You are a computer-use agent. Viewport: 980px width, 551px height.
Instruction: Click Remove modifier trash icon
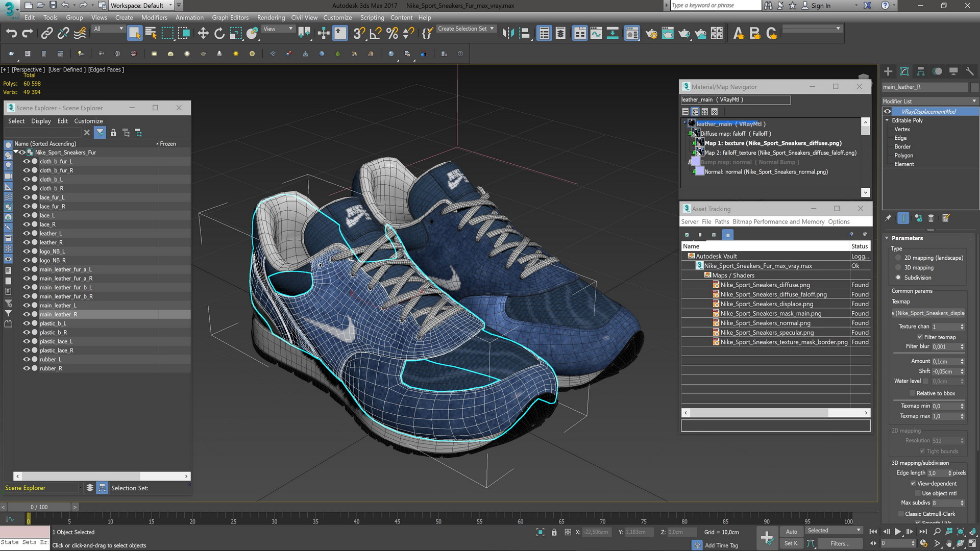[x=930, y=218]
